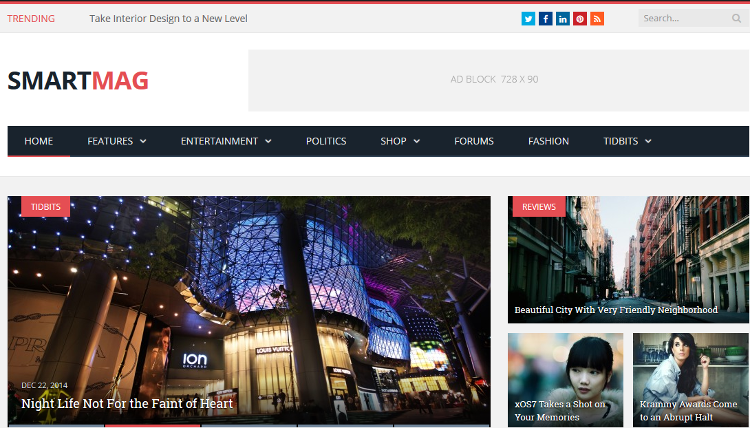This screenshot has height=428, width=750.
Task: Click the Reviews category tag
Action: coord(539,207)
